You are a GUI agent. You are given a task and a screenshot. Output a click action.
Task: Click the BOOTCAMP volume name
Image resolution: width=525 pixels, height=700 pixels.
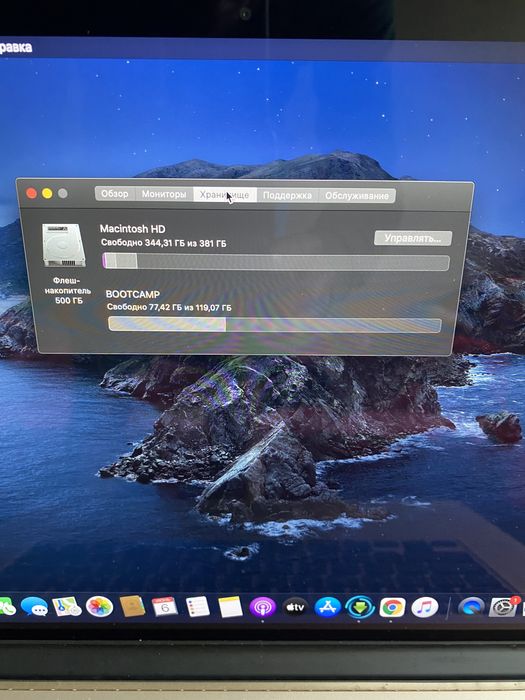(x=133, y=295)
